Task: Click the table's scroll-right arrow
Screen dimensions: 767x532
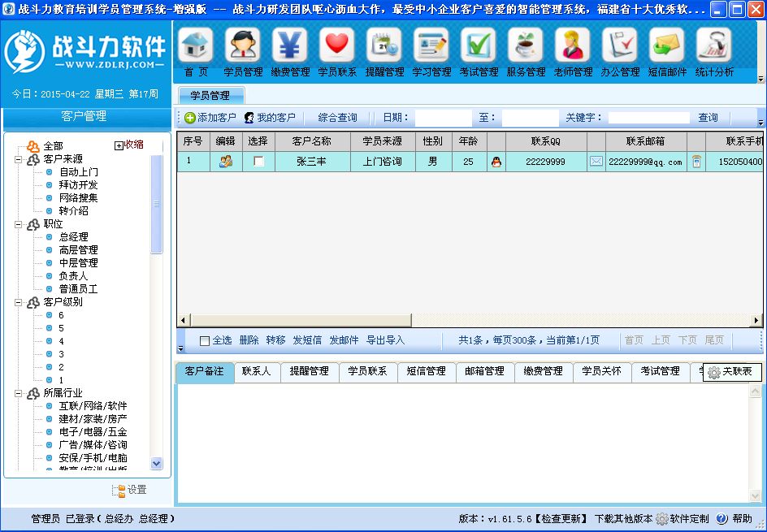Action: (x=756, y=321)
